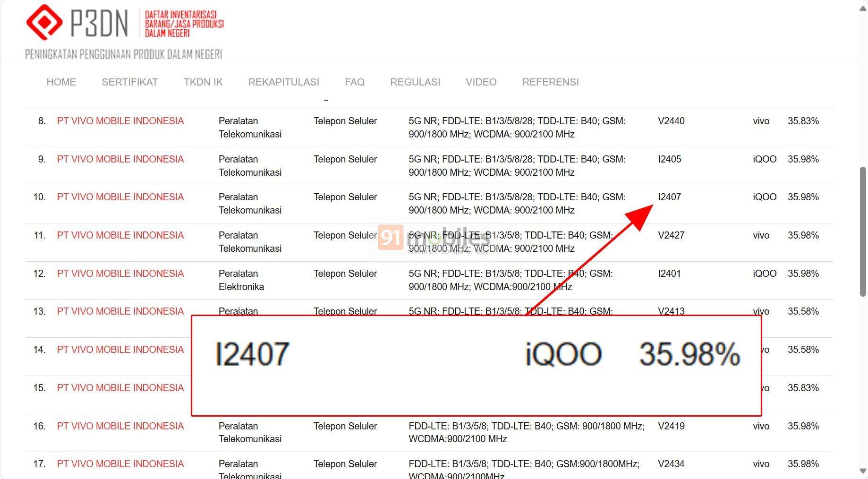Click the iQOO brand cell in row 12
868x479 pixels.
coord(765,274)
